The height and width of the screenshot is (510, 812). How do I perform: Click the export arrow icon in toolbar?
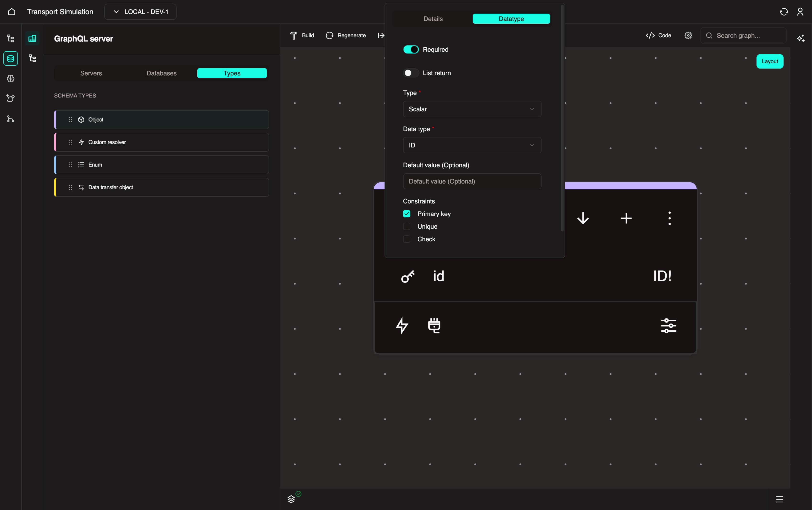tap(381, 35)
